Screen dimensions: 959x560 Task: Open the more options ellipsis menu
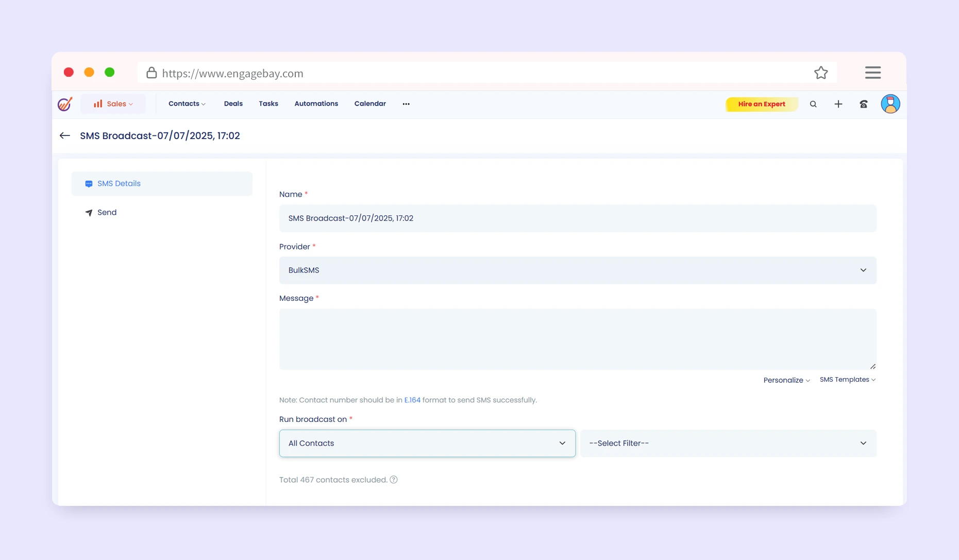[406, 104]
